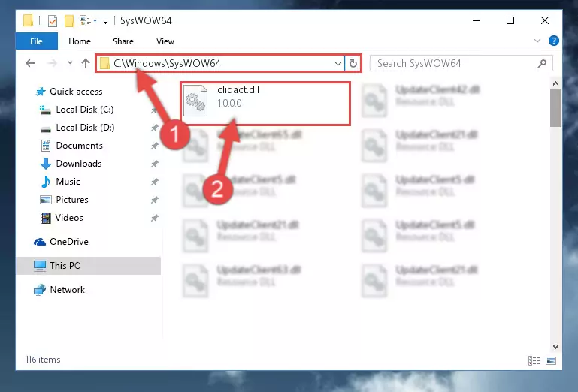
Task: Close the SysWOW64 window
Action: 544,20
